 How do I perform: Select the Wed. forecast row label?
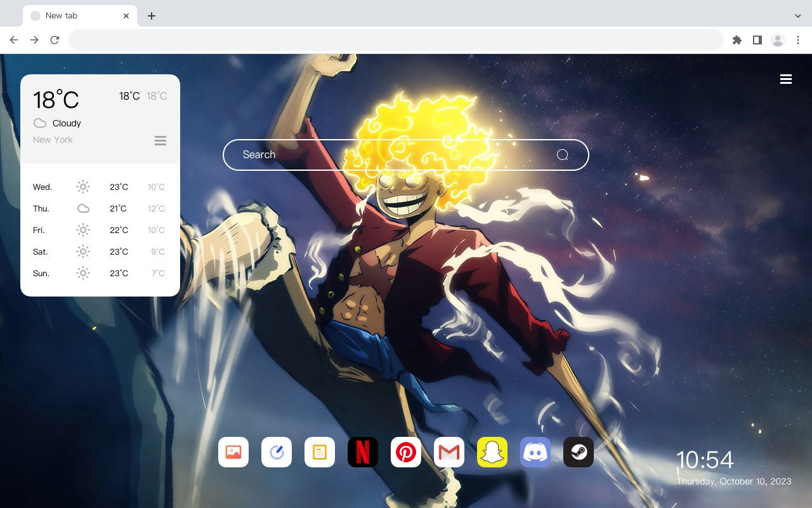click(43, 187)
